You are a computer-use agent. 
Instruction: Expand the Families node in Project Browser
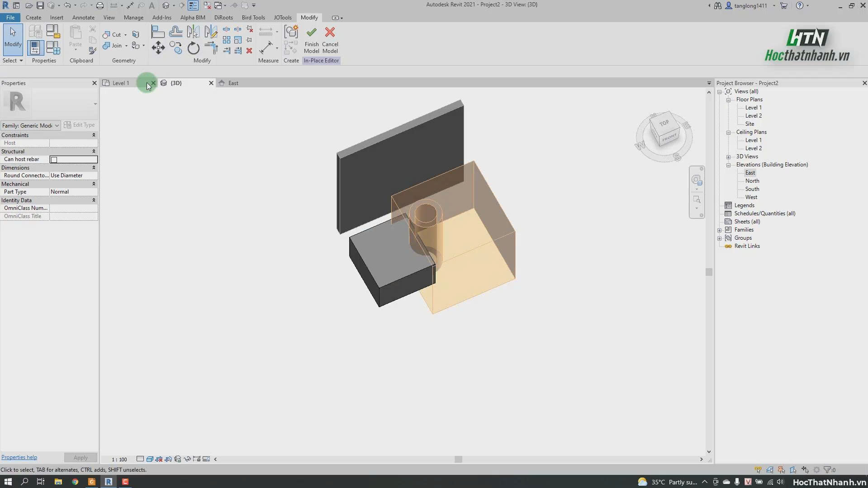click(719, 230)
